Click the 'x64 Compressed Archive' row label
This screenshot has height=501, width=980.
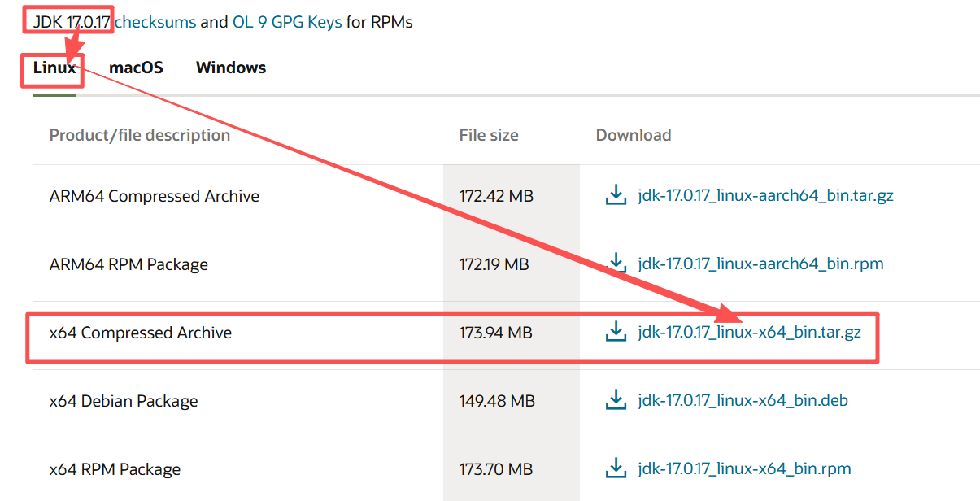click(x=141, y=333)
